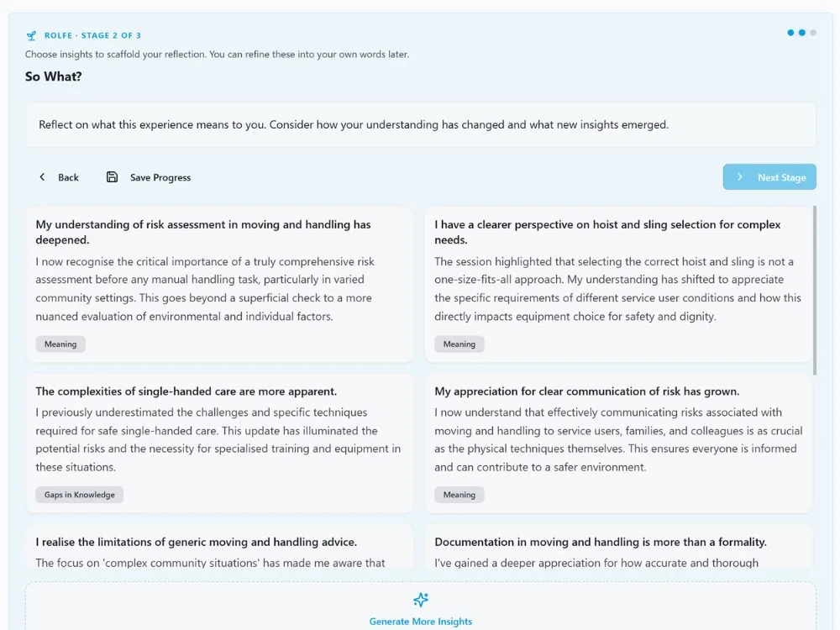
Task: Select the single-handed care complexities insight
Action: pos(219,444)
